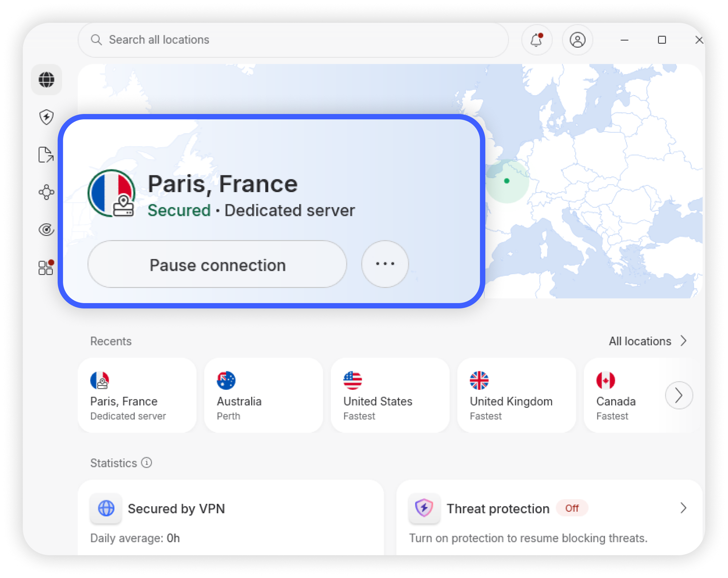The image size is (728, 578).
Task: Open the apps grid sidebar icon
Action: point(46,267)
